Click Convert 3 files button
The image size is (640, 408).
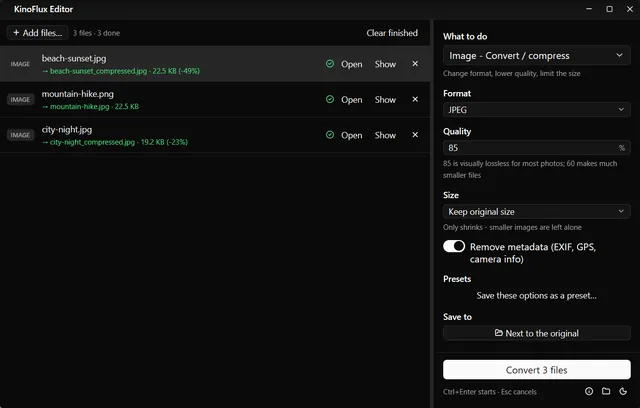click(536, 370)
